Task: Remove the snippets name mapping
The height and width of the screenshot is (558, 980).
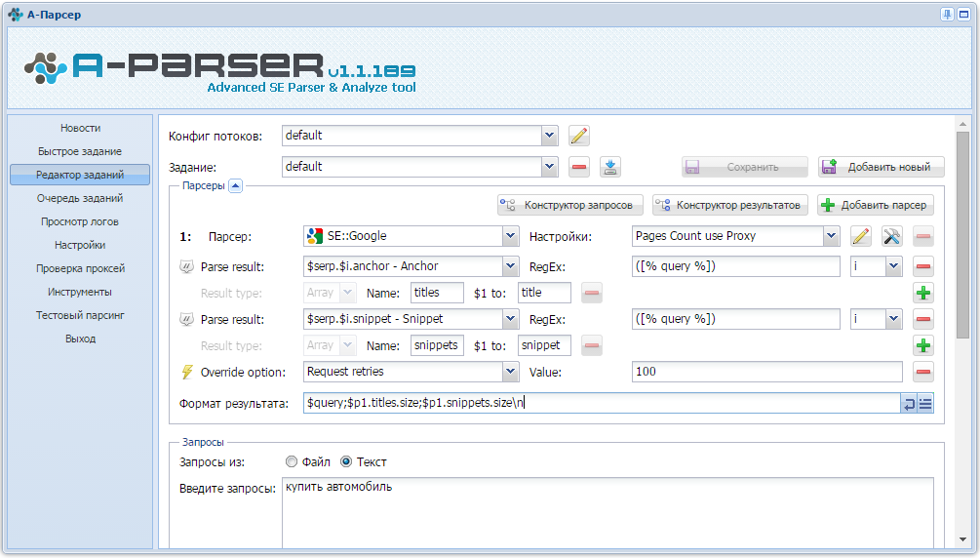Action: 591,345
